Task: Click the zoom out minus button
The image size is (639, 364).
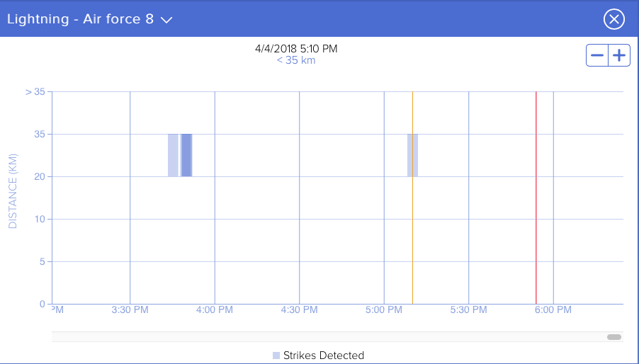Action: (598, 56)
